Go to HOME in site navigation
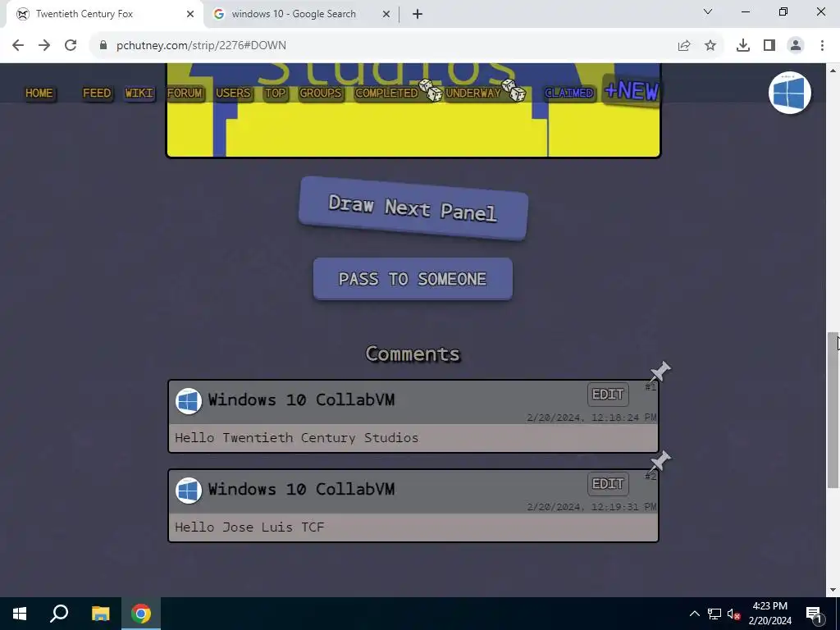 click(x=39, y=94)
